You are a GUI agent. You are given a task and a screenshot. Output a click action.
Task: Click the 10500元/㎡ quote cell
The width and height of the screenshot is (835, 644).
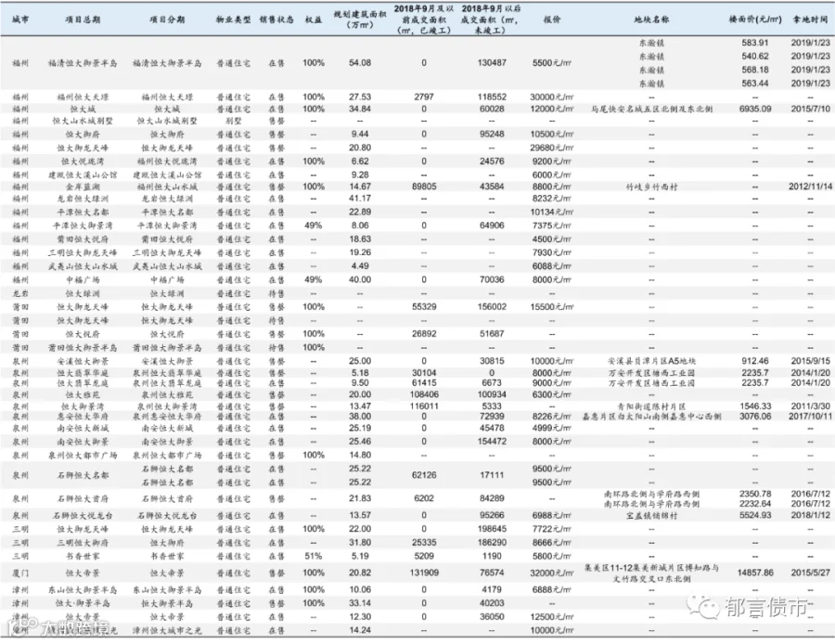click(x=552, y=135)
